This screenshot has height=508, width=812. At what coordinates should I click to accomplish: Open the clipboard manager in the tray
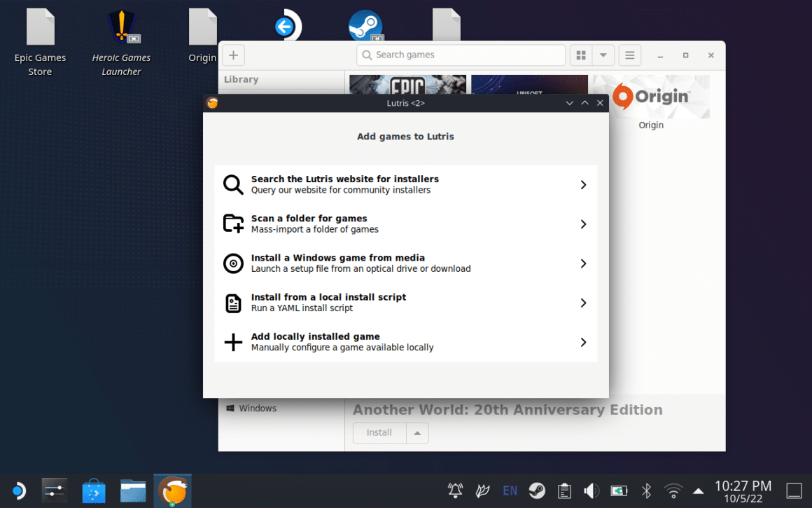click(564, 490)
